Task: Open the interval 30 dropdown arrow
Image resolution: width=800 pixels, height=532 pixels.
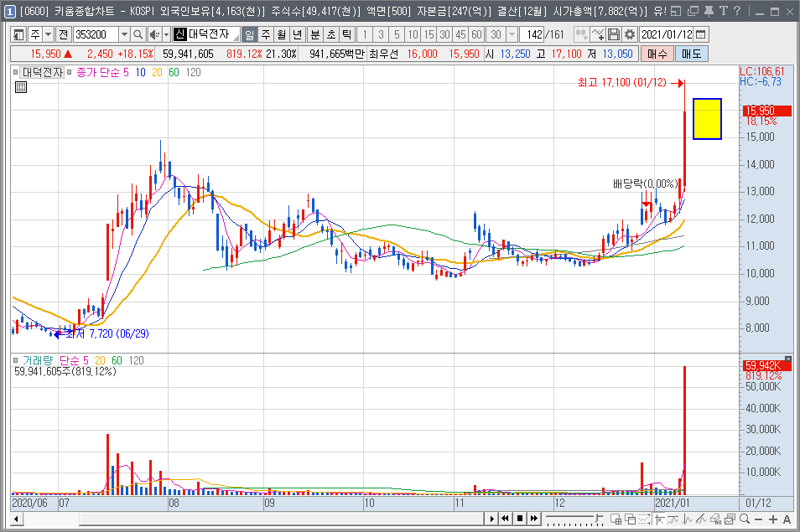Action: click(512, 34)
